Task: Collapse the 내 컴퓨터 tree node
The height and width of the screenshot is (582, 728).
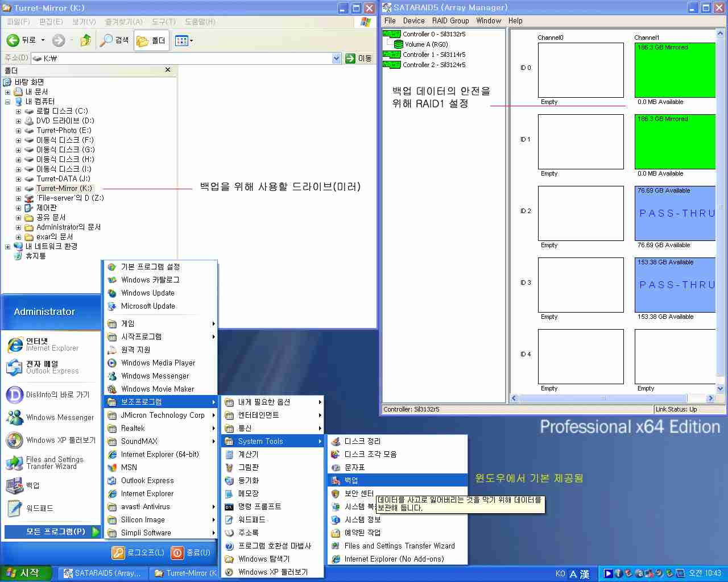Action: click(x=7, y=102)
